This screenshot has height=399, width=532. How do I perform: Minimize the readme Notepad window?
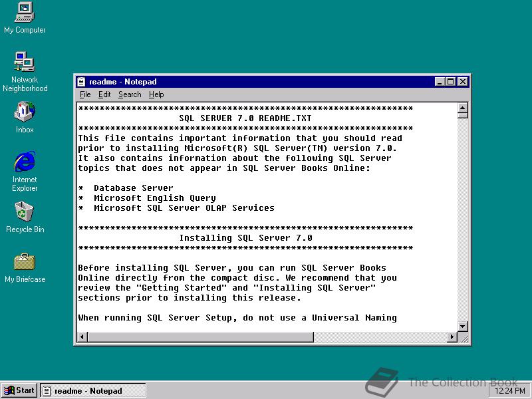pyautogui.click(x=440, y=82)
